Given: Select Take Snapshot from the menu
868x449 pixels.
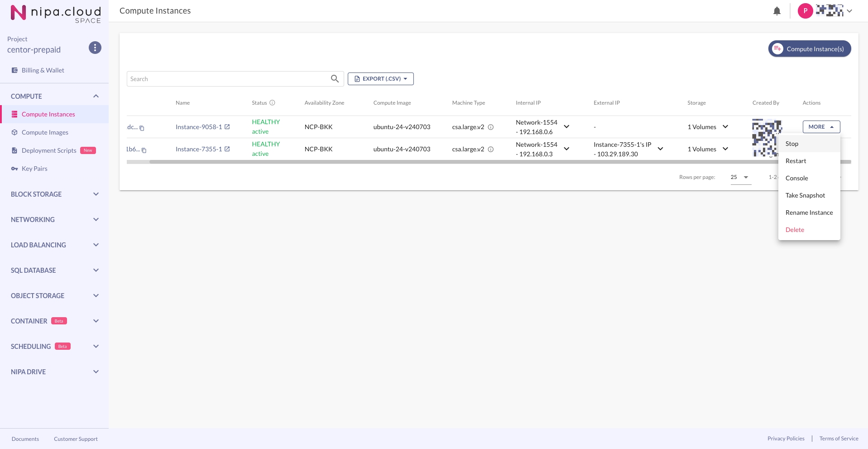Looking at the screenshot, I should [805, 195].
